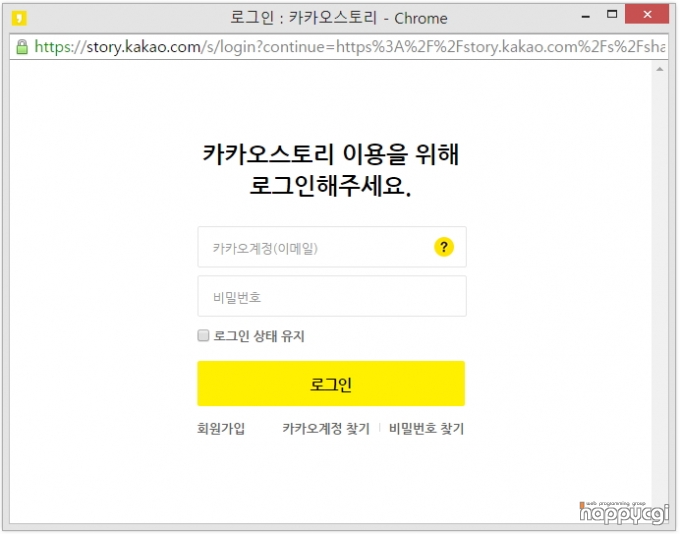The height and width of the screenshot is (534, 680).
Task: Open the 회원가입 sign-up link
Action: 221,429
